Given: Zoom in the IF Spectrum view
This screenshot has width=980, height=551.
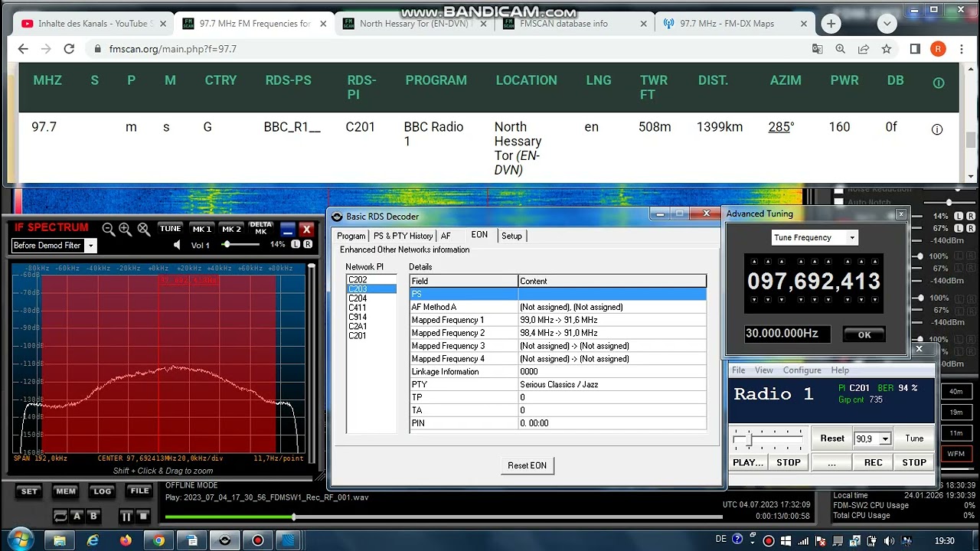Looking at the screenshot, I should 126,229.
